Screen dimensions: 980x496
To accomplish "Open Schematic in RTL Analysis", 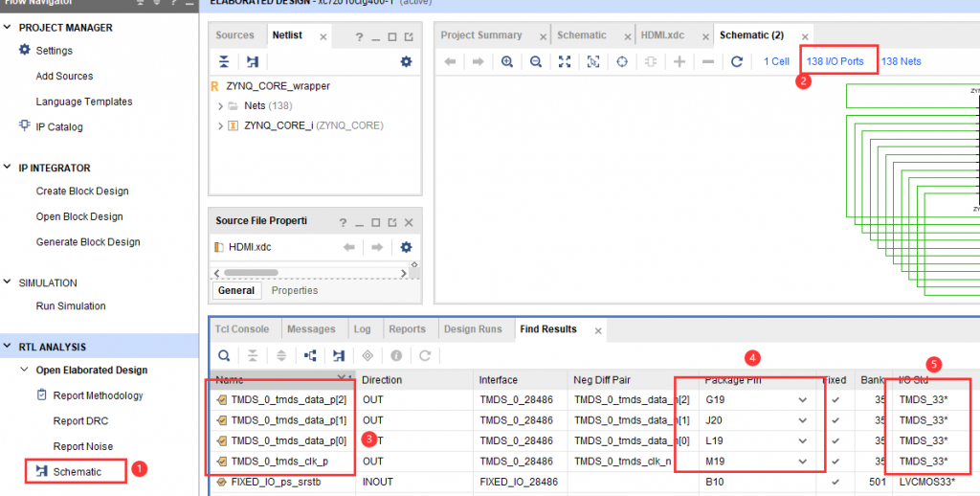I will (77, 472).
